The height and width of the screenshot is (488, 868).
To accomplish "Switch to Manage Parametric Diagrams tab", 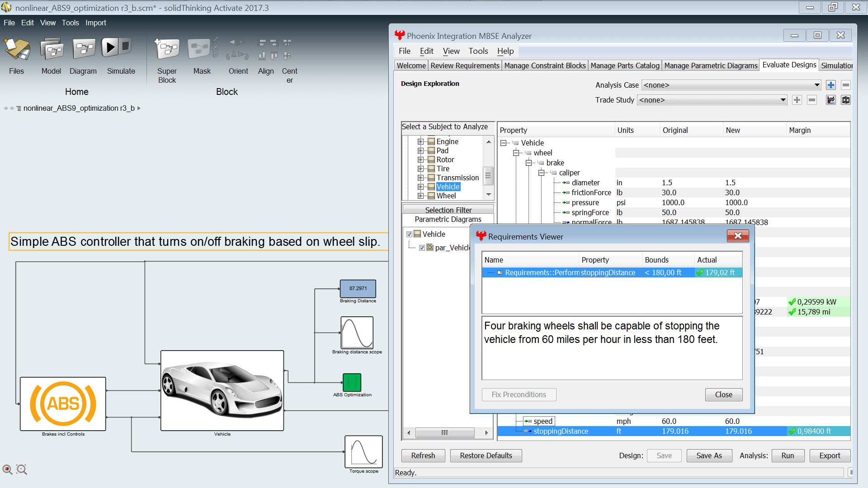I will 711,66.
